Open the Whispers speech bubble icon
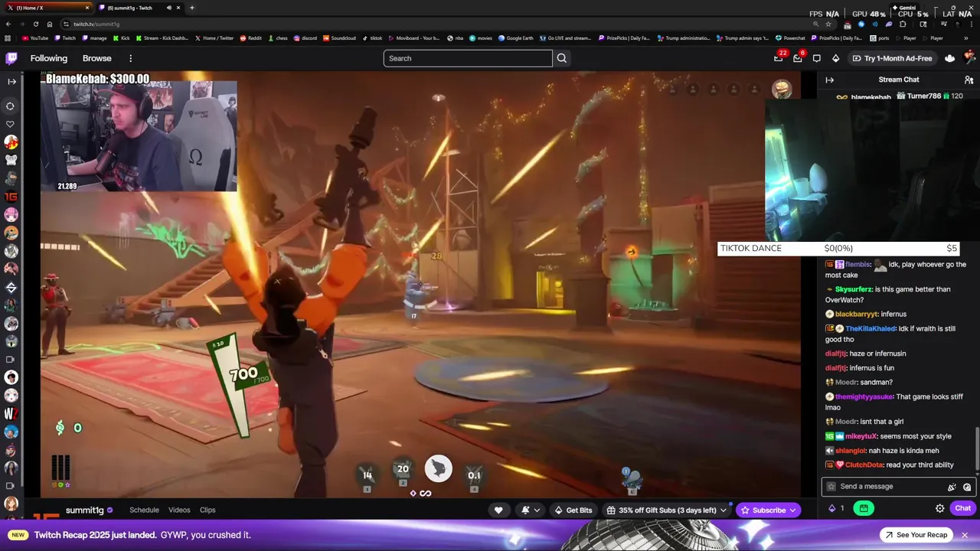This screenshot has height=551, width=980. tap(816, 58)
